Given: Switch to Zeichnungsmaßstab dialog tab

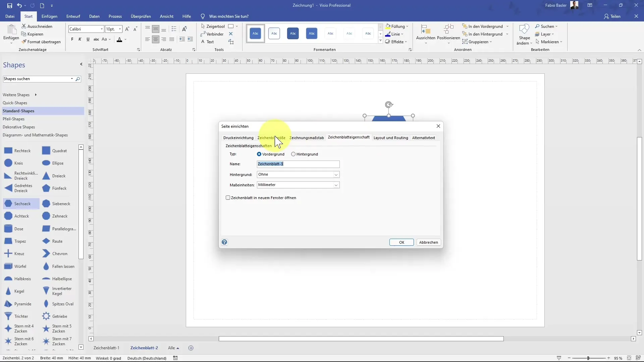Looking at the screenshot, I should [307, 138].
